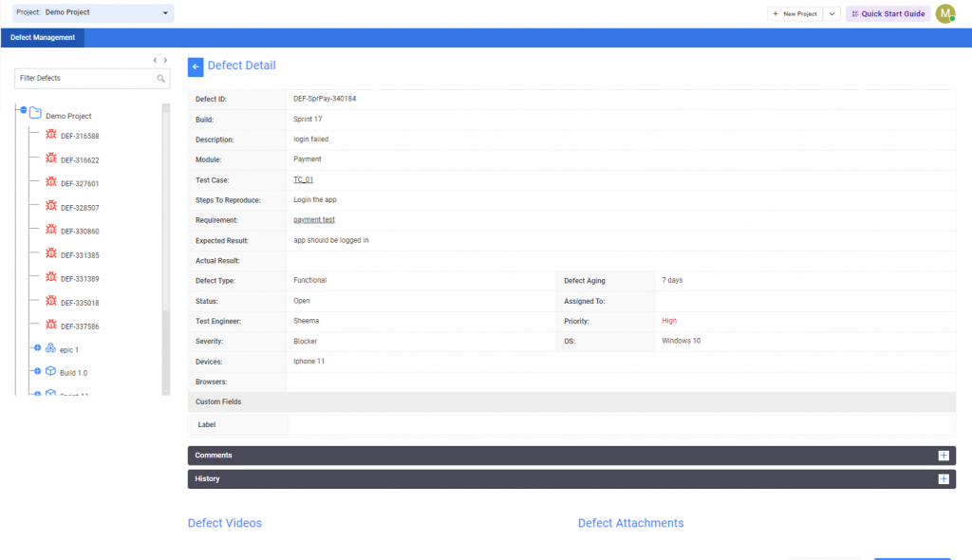The height and width of the screenshot is (560, 972).
Task: Click the bug icon for DEF-316588
Action: click(x=51, y=135)
